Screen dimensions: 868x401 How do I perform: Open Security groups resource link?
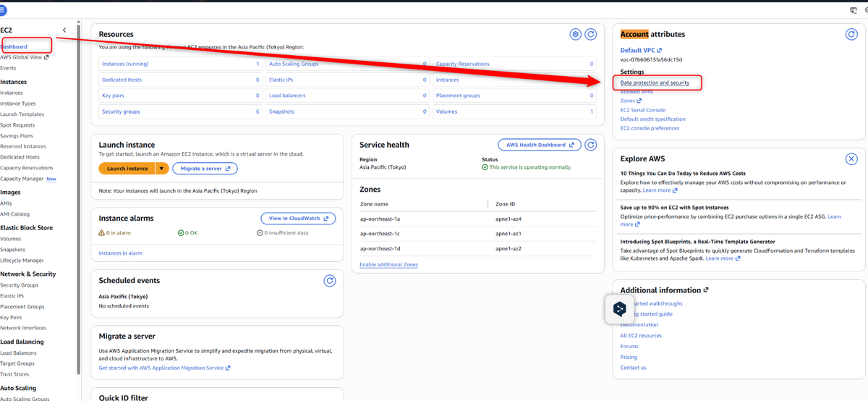121,111
